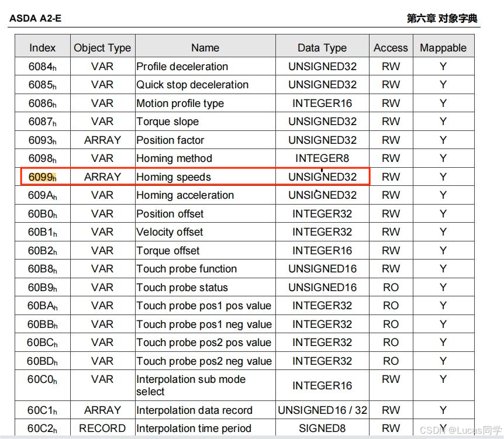Viewport: 504px width, 439px height.
Task: Select index cell 60B0h
Action: coord(43,214)
